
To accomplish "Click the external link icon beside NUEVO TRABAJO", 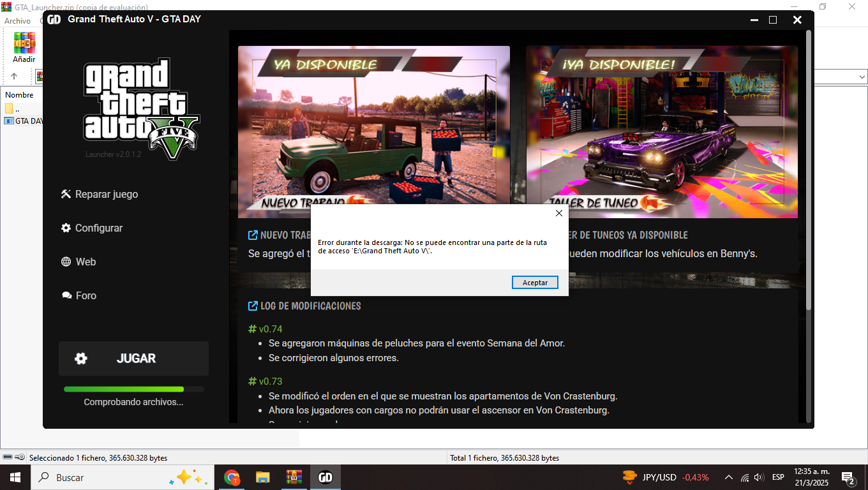I will coord(253,235).
